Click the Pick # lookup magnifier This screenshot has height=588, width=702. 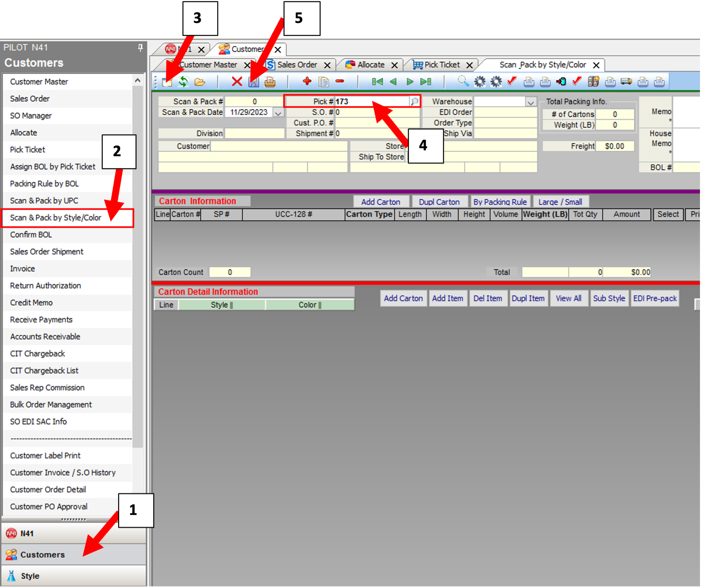[x=414, y=101]
